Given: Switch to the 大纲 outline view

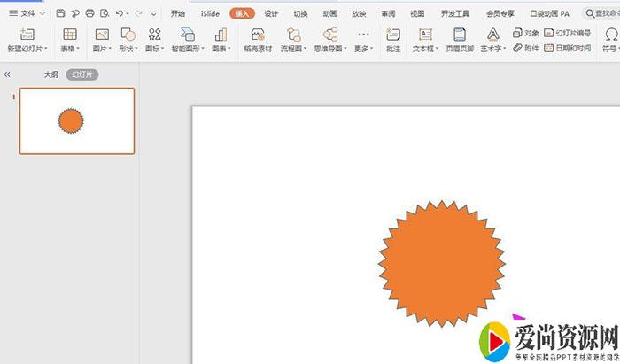Looking at the screenshot, I should (x=51, y=75).
